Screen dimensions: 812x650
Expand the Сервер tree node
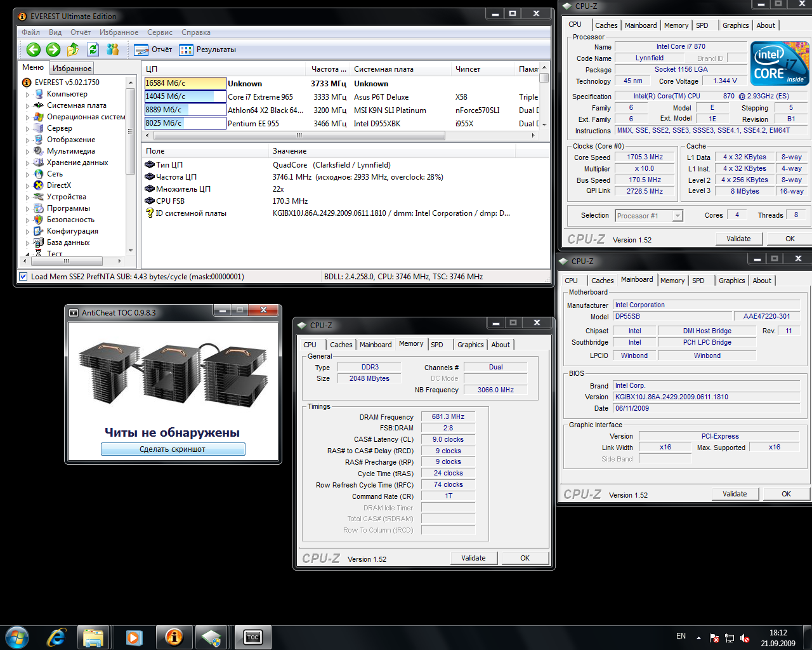point(27,128)
